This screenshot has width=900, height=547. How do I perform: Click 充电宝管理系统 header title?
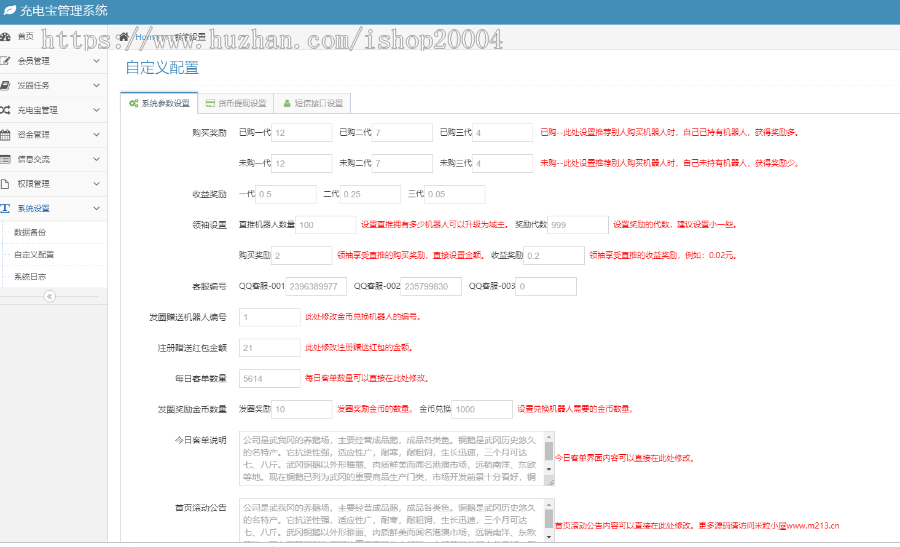[64, 10]
